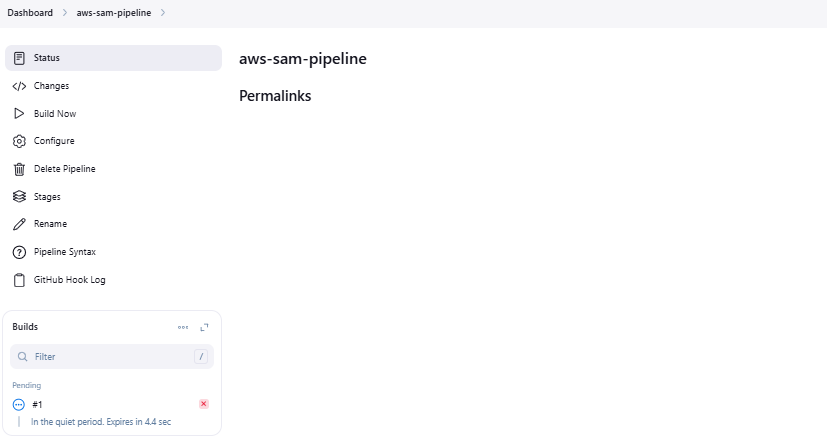The height and width of the screenshot is (441, 827).
Task: Expand chevron after Dashboard breadcrumb
Action: tap(65, 13)
